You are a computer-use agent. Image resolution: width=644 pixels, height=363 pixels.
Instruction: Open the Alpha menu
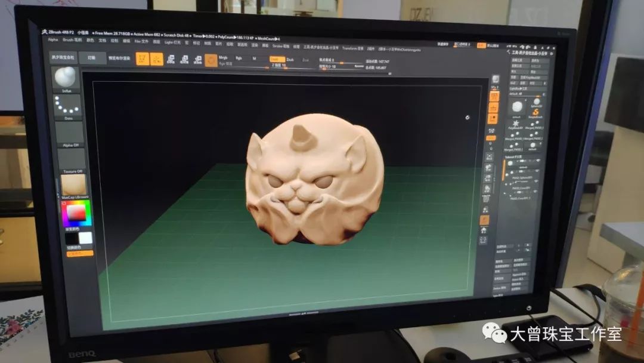pyautogui.click(x=53, y=39)
